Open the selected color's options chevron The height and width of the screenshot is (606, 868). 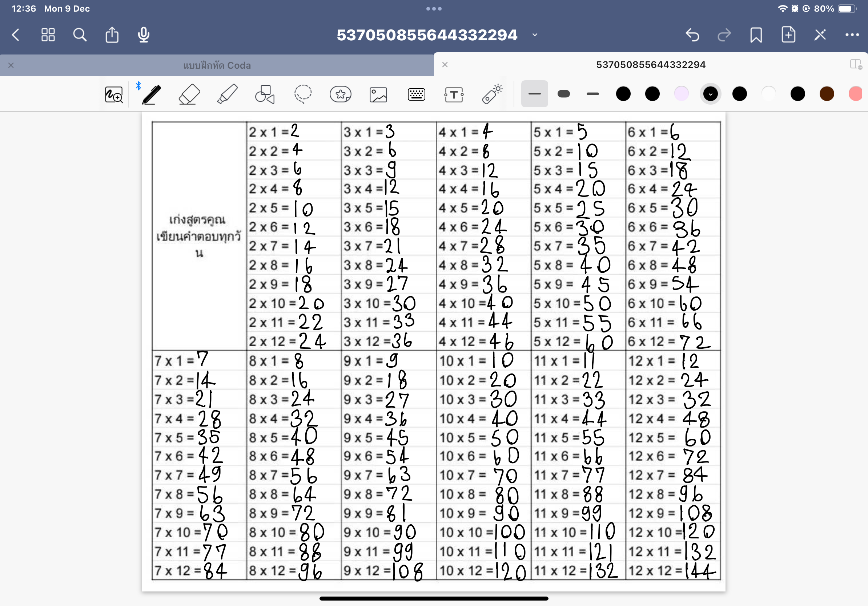click(x=710, y=94)
